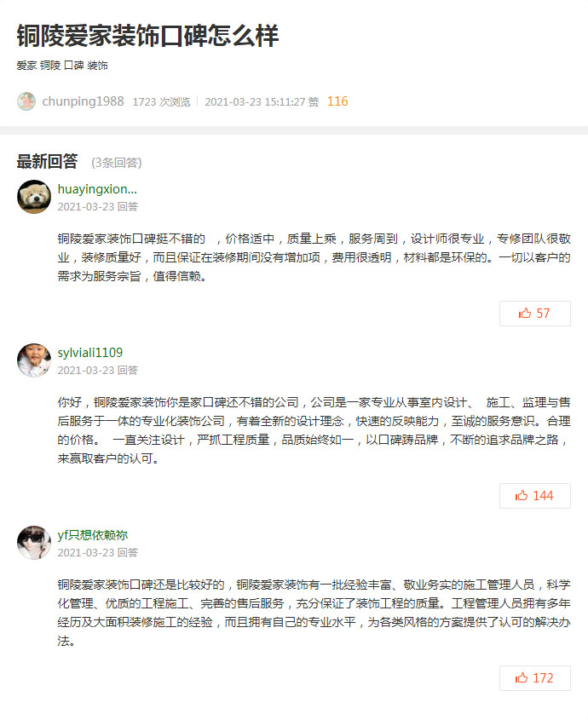Click the thumbs-up icon with 57 likes
Viewport: 588px width, 720px height.
(525, 314)
